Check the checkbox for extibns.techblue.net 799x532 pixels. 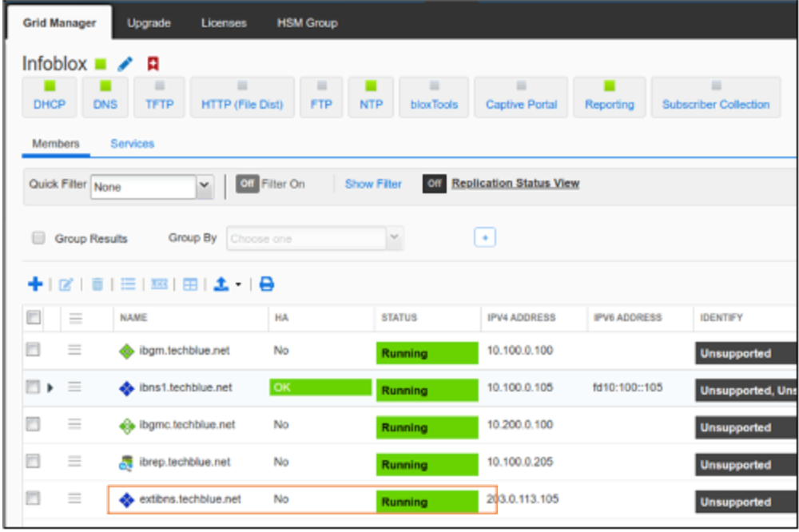33,498
